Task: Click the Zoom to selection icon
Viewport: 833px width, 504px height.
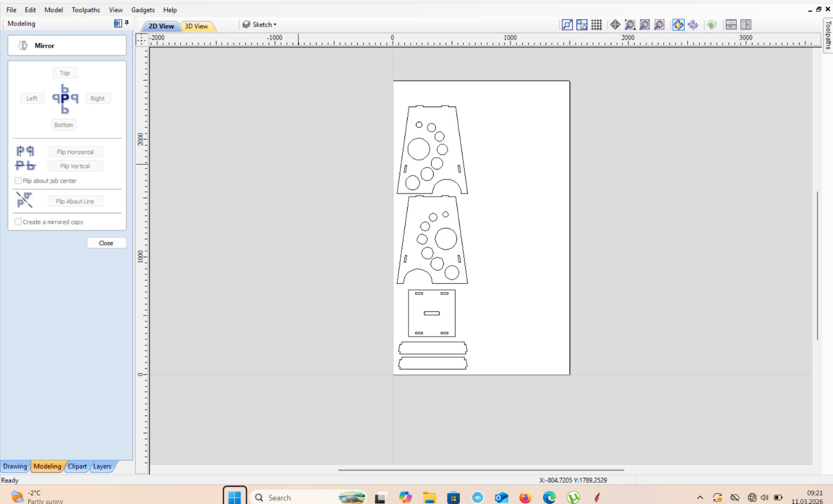Action: coord(659,24)
